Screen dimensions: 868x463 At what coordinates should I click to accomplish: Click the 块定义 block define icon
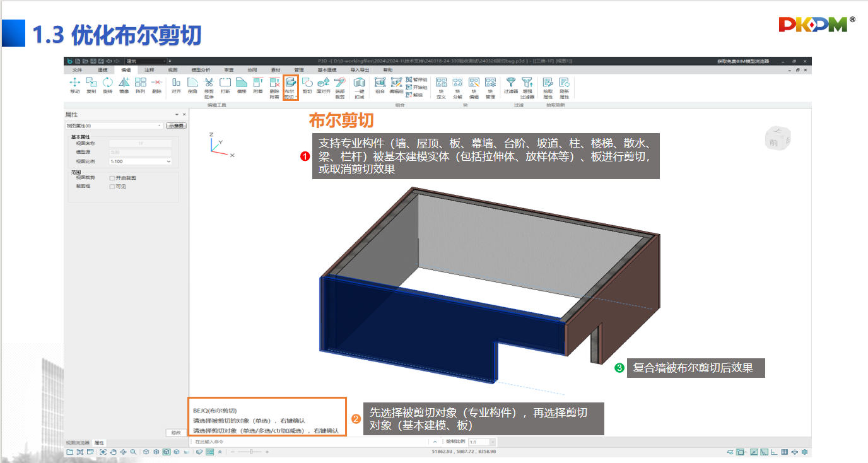[x=441, y=85]
